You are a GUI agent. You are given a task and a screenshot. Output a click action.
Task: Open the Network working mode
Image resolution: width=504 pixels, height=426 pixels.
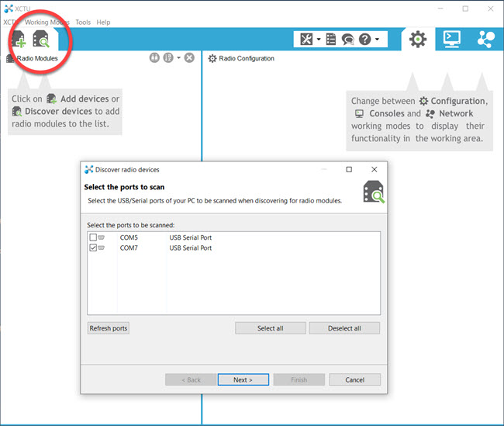click(485, 39)
